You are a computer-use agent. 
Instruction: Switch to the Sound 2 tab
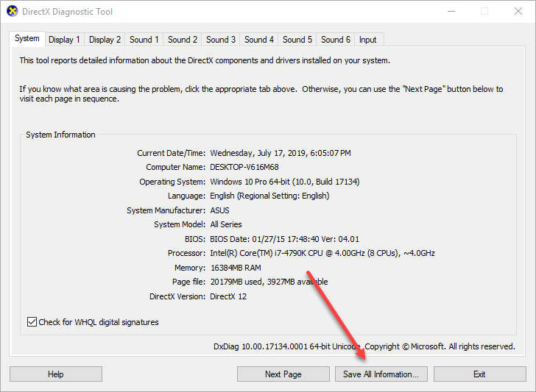[182, 40]
